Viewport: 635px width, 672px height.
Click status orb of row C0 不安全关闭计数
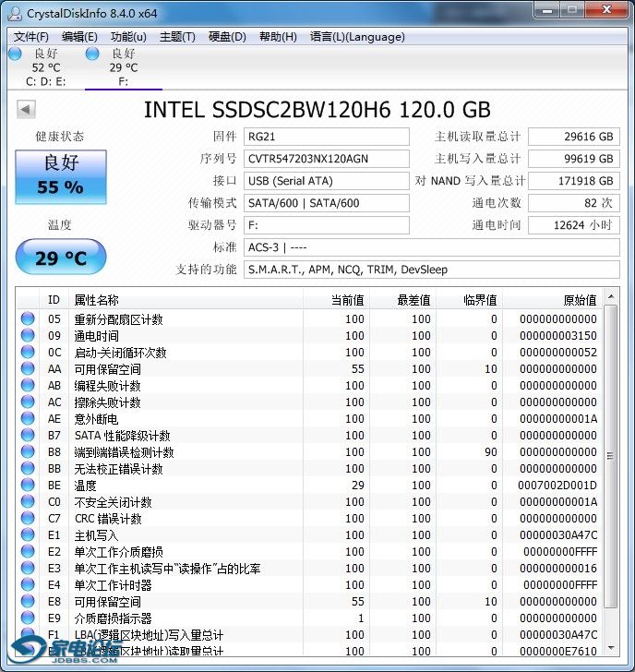pyautogui.click(x=28, y=501)
